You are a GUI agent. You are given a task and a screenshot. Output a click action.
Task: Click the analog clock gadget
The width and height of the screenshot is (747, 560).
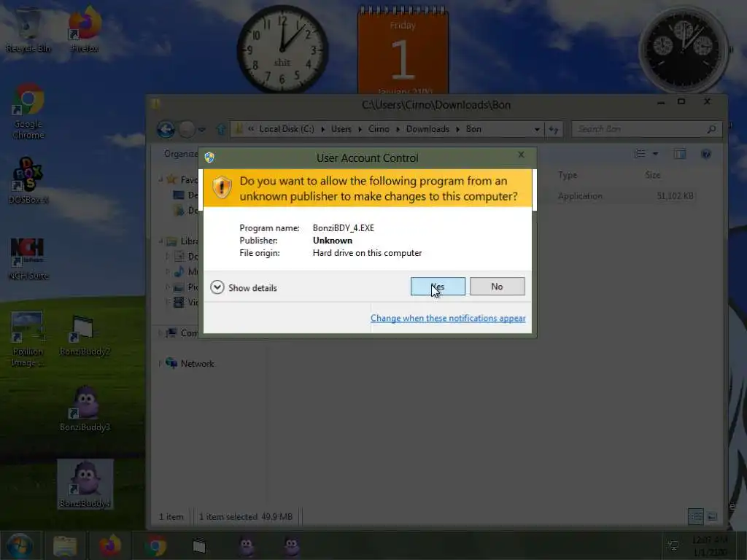282,49
